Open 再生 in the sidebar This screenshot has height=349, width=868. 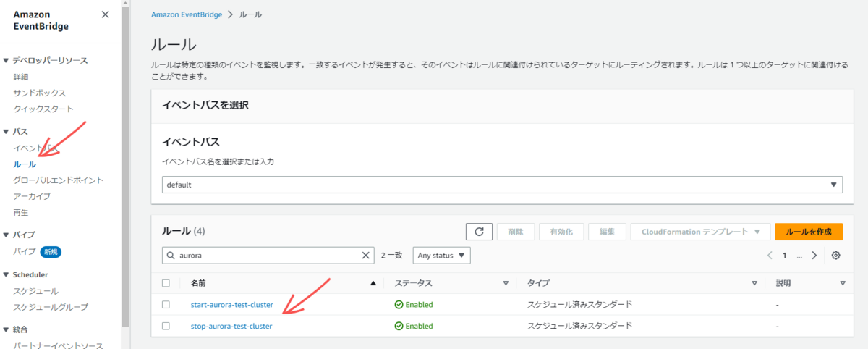click(x=21, y=213)
